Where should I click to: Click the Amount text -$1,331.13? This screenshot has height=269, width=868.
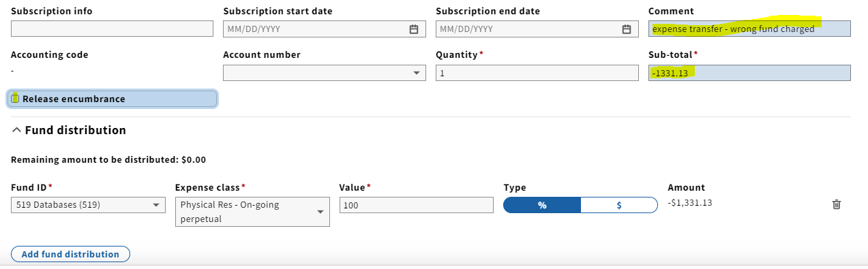coord(690,202)
